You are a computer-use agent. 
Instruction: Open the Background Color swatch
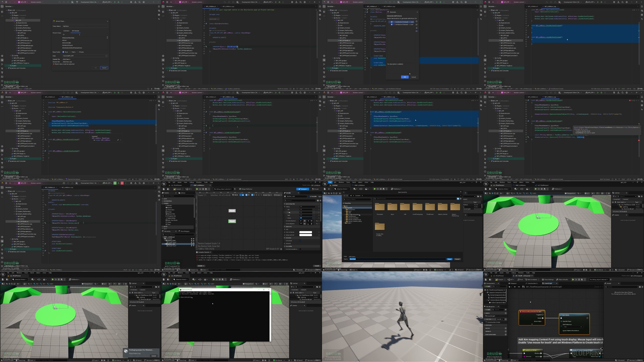[305, 235]
